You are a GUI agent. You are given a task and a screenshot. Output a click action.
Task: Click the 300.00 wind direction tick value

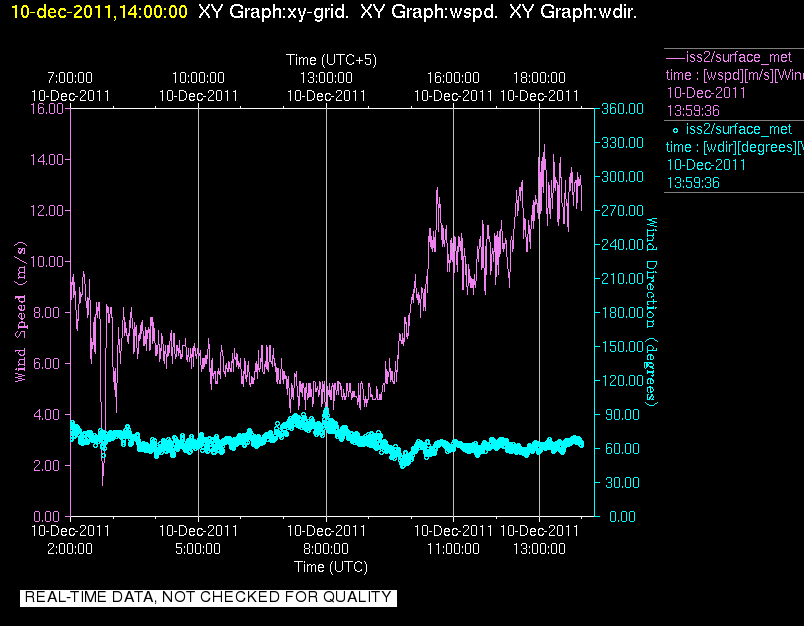(622, 176)
